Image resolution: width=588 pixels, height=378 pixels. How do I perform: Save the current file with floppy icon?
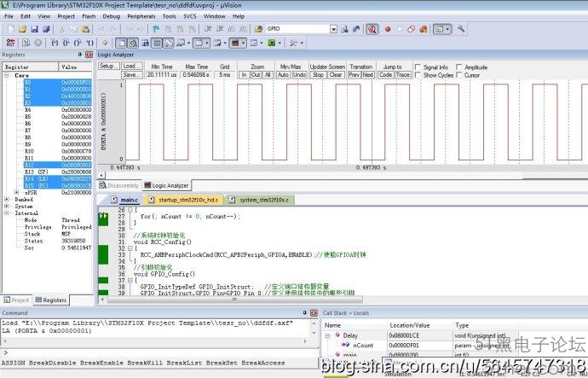[34, 29]
